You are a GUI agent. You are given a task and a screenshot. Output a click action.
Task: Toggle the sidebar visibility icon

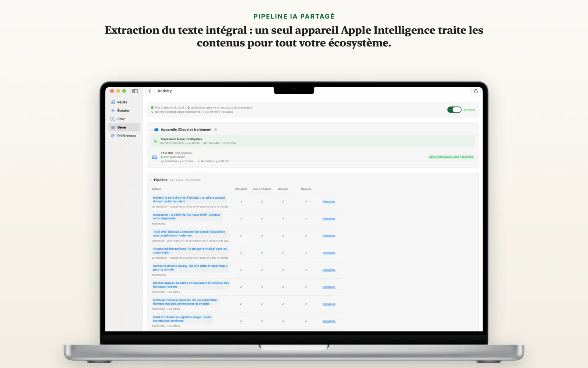coord(135,91)
